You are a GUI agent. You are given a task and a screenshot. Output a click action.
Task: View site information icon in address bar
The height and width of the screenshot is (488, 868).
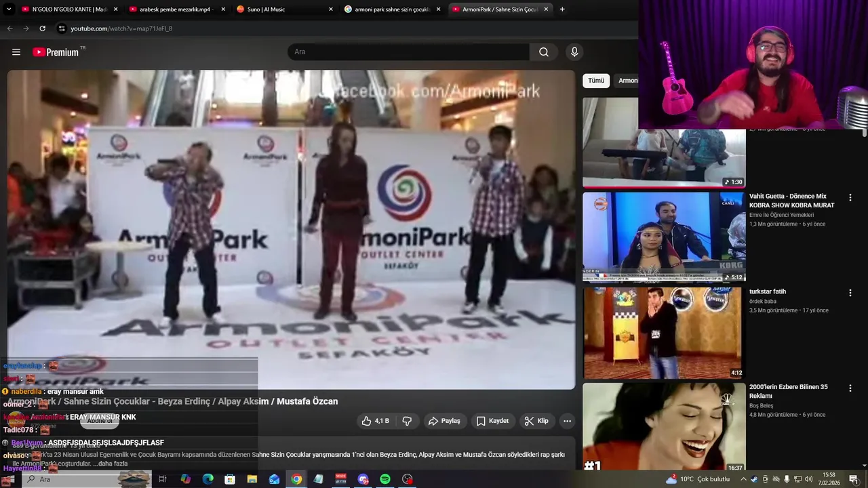pyautogui.click(x=62, y=28)
